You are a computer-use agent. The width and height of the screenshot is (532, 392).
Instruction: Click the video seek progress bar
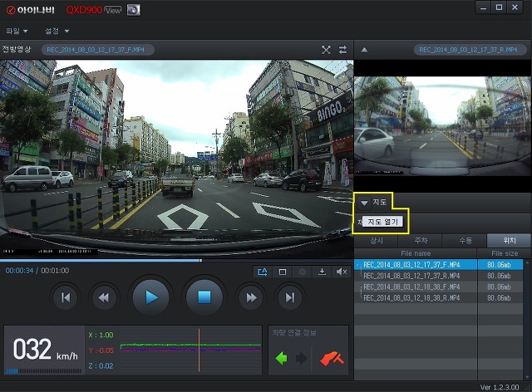click(x=176, y=261)
